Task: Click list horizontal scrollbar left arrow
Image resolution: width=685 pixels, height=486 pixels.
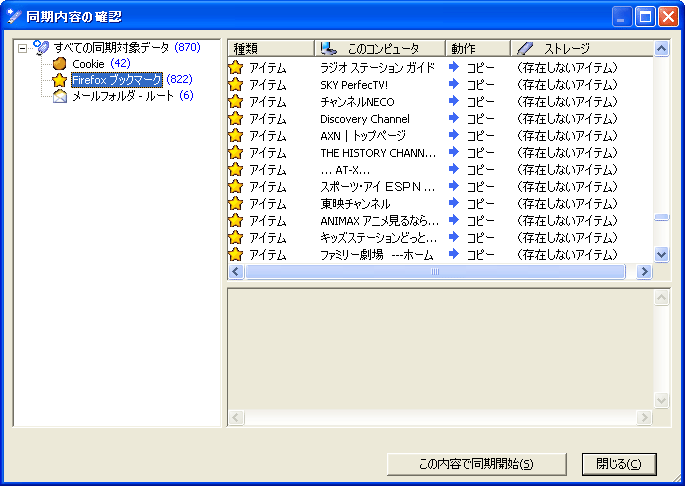Action: coord(236,271)
